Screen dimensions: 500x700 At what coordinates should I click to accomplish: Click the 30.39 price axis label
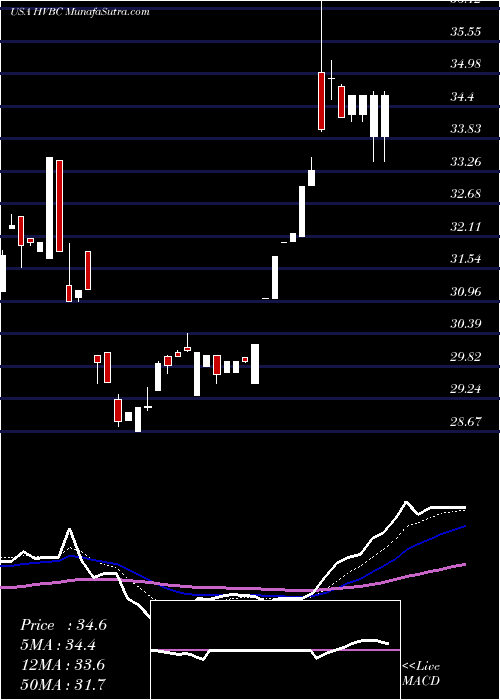466,324
